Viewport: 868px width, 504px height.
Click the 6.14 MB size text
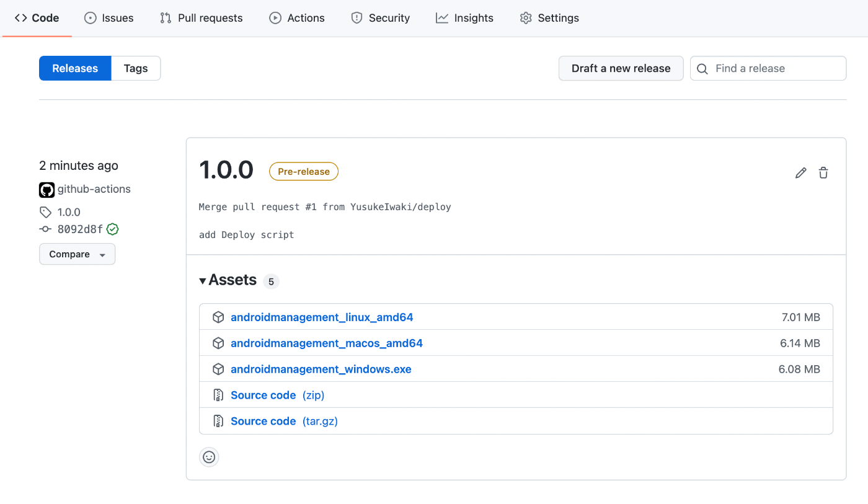pos(800,343)
